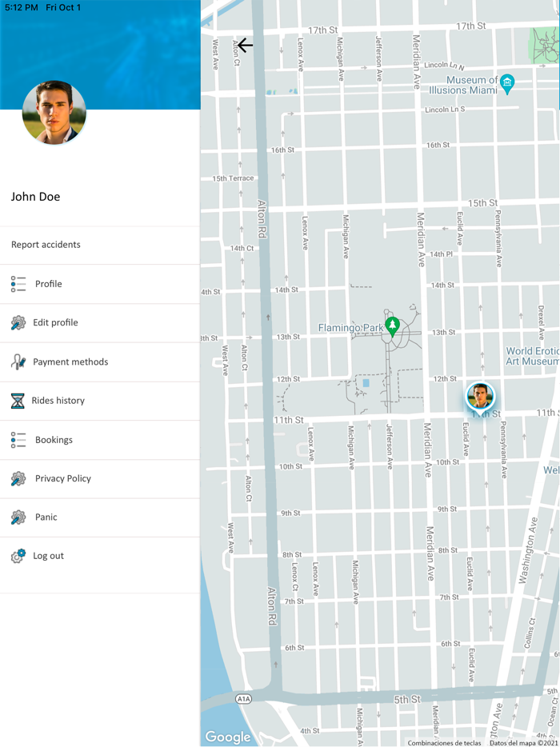Viewport: 560px width, 747px height.
Task: Open Bookings
Action: (x=100, y=440)
